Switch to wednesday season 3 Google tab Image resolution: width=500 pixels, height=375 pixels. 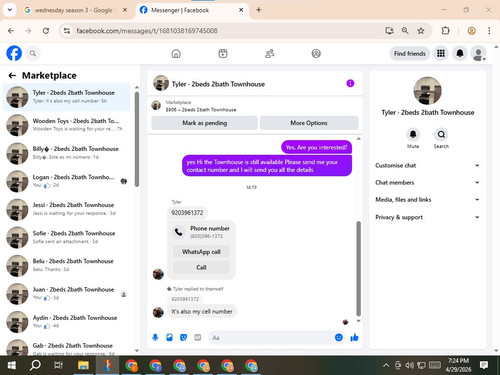point(75,10)
